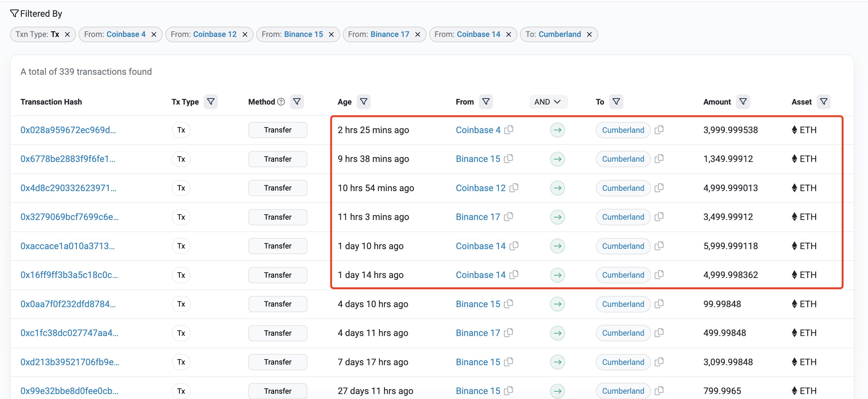
Task: Click green arrow in Binance 17 row
Action: 557,217
